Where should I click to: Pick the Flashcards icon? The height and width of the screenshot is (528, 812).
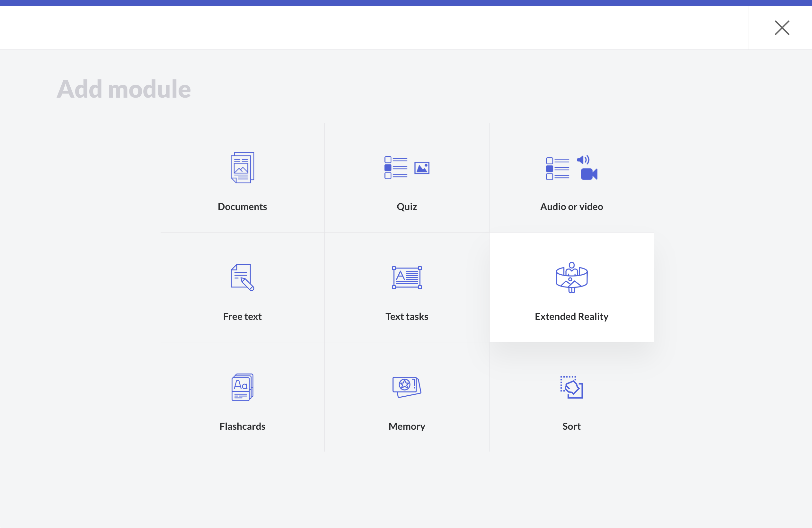242,387
